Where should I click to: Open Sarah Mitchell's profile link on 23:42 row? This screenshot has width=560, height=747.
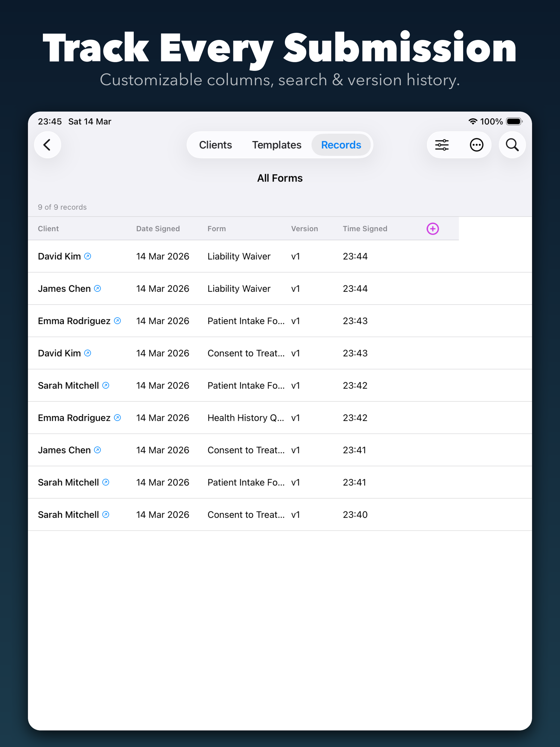tap(106, 385)
